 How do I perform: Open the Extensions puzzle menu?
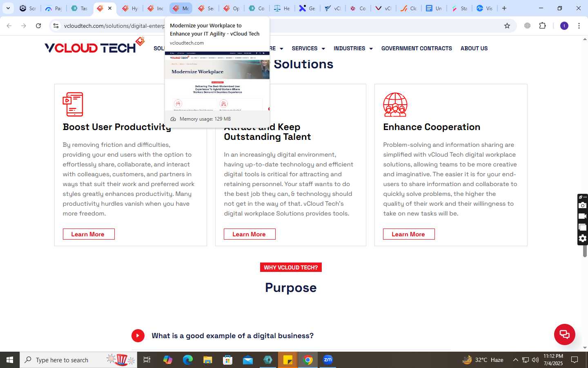pos(543,26)
